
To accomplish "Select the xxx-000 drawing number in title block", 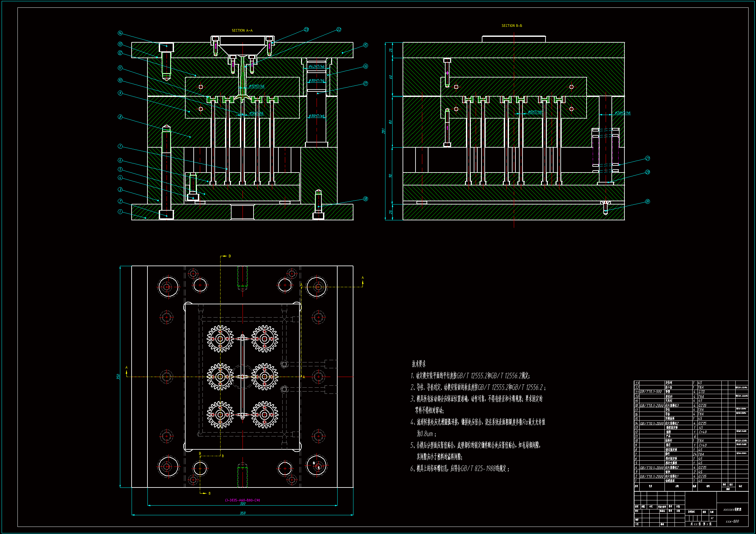I will coord(732,521).
